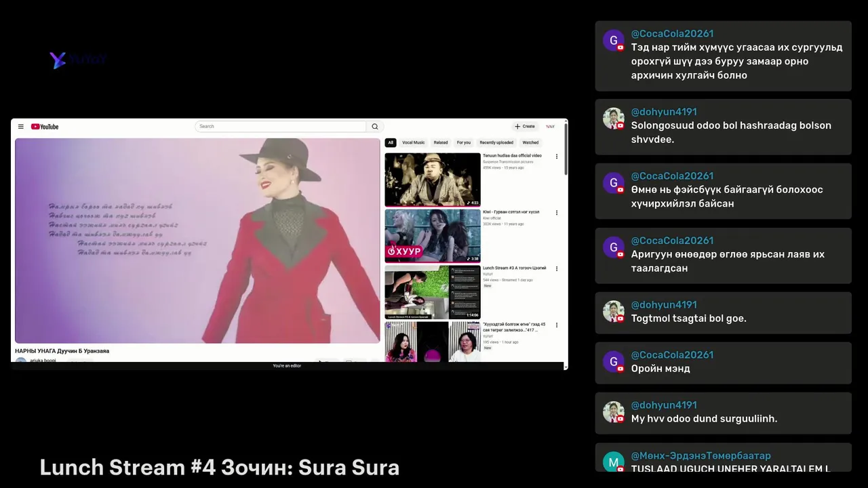868x488 pixels.
Task: Select the All filter chip
Action: coord(391,143)
